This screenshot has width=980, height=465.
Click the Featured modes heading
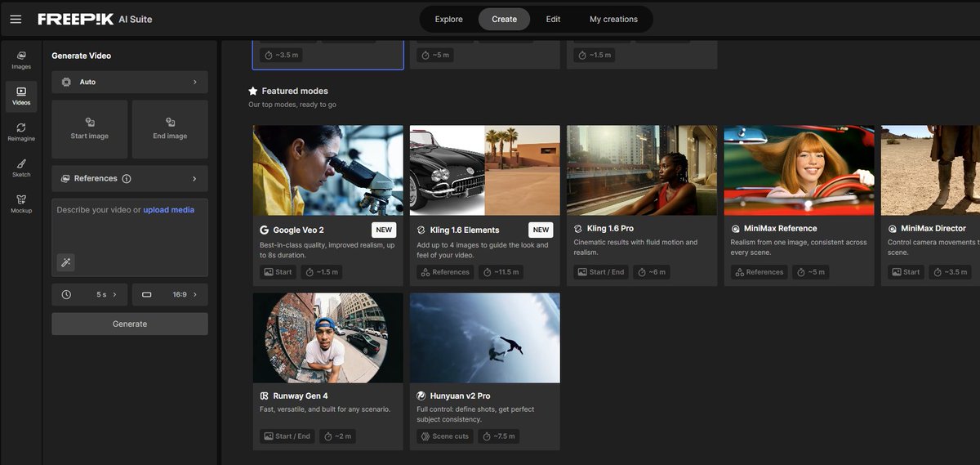pos(295,91)
